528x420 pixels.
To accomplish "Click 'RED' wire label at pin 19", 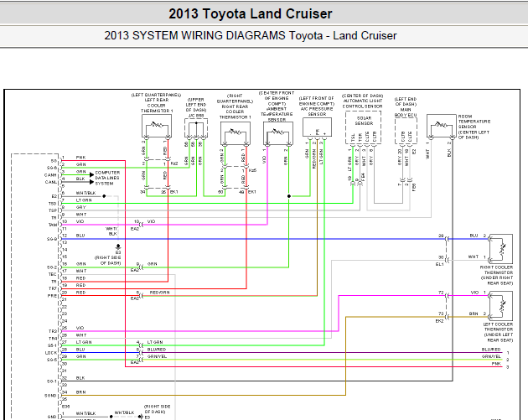I will click(x=80, y=285).
